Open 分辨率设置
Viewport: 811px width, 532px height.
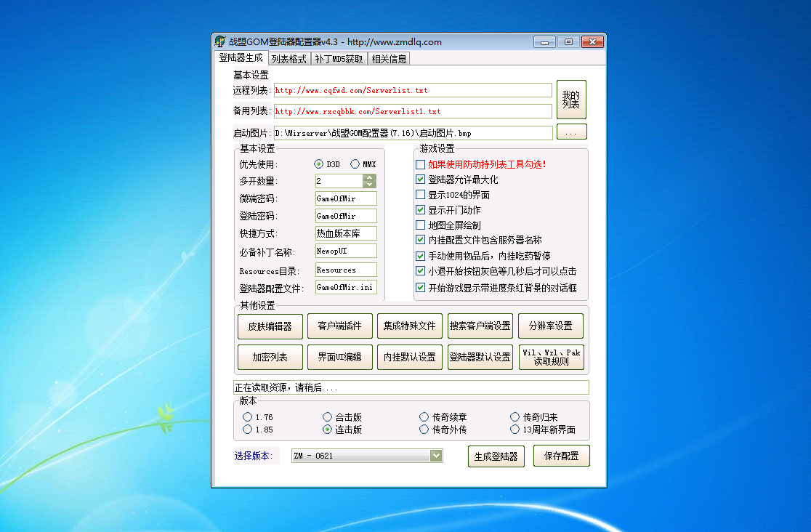coord(551,326)
